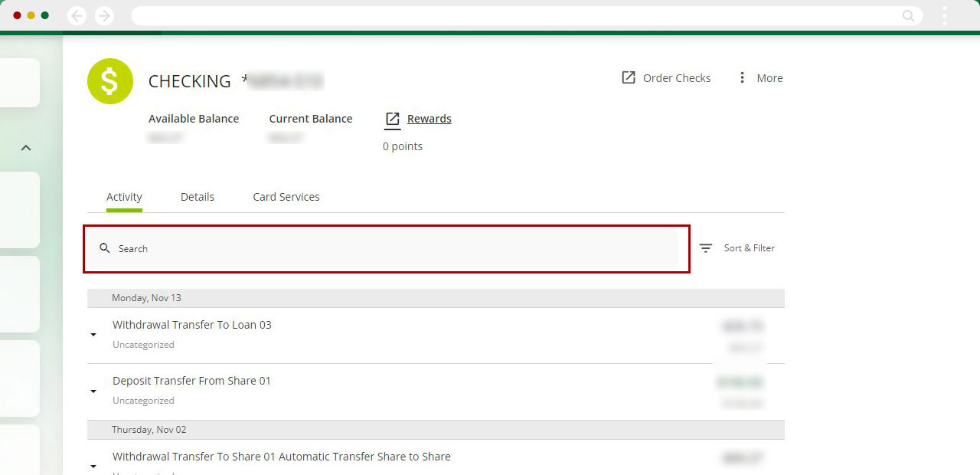Switch to the Details tab
The height and width of the screenshot is (475, 980).
tap(198, 197)
